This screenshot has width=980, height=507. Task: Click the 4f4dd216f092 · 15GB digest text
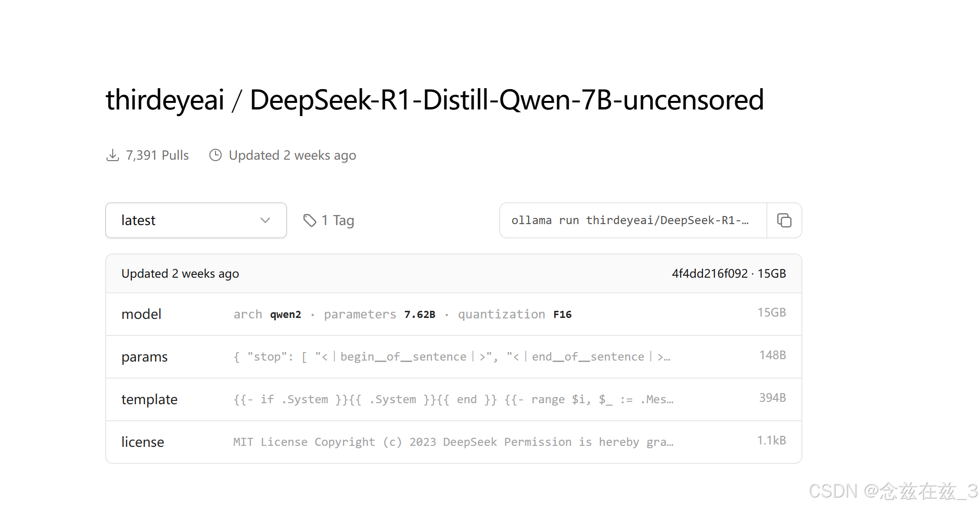[x=729, y=273]
